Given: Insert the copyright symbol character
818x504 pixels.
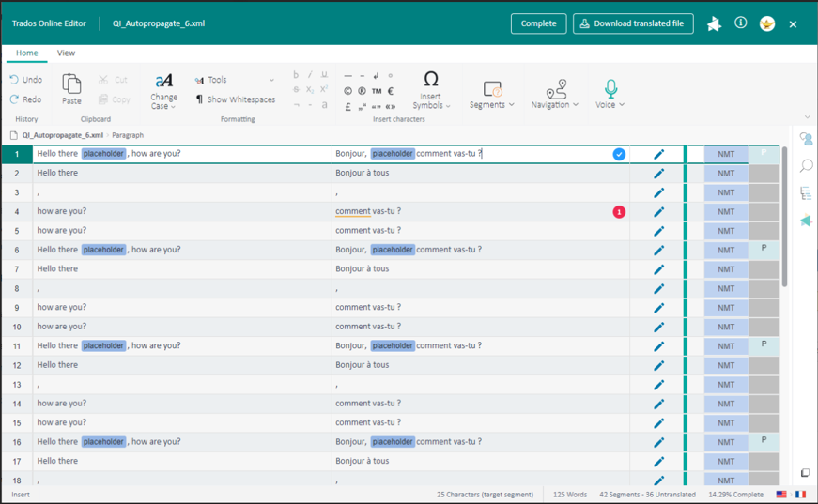Looking at the screenshot, I should (347, 91).
